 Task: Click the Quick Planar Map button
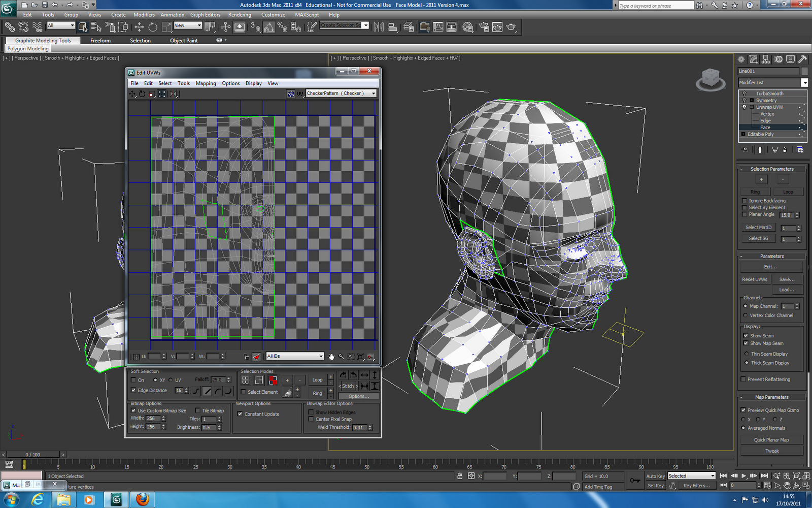pos(771,439)
